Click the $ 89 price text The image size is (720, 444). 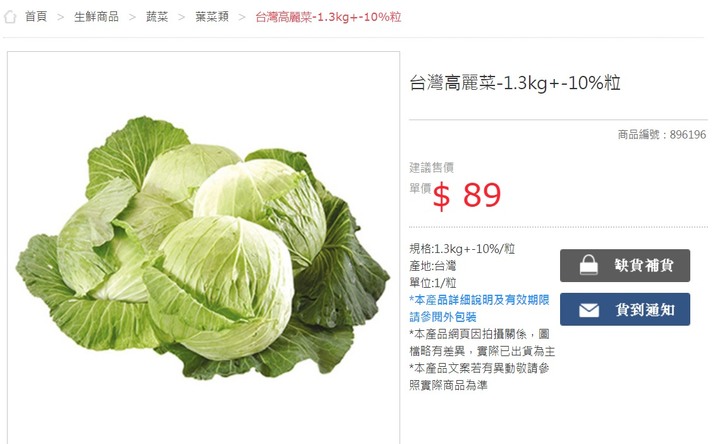[467, 195]
